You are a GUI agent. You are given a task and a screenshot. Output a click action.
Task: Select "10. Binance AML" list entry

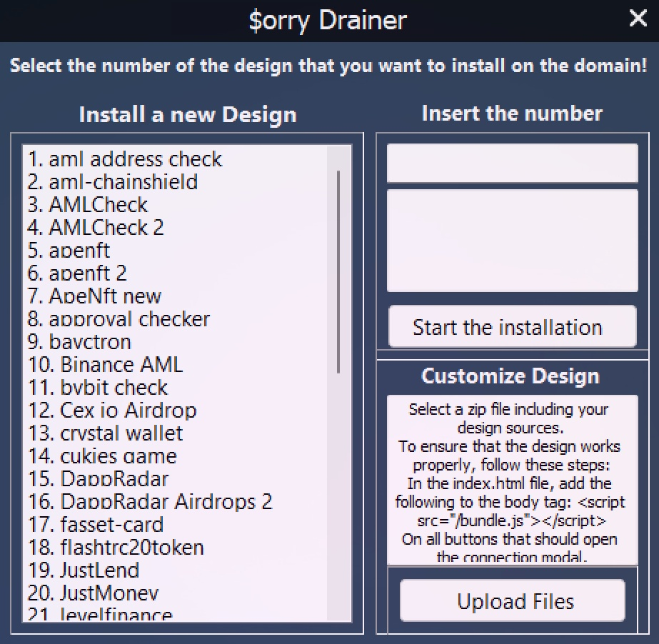click(105, 364)
